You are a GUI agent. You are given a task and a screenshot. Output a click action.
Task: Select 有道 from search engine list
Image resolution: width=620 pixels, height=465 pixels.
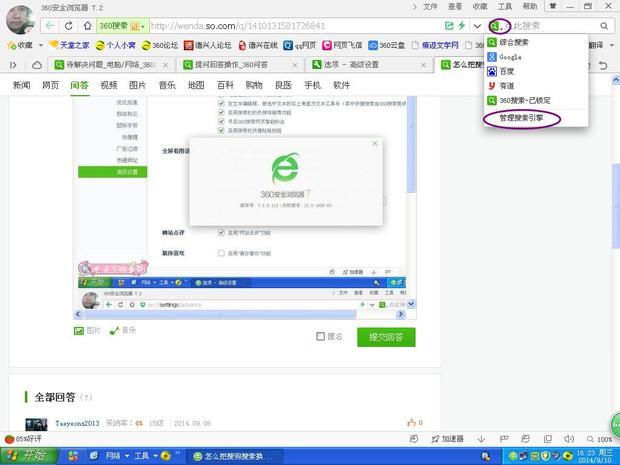(536, 86)
